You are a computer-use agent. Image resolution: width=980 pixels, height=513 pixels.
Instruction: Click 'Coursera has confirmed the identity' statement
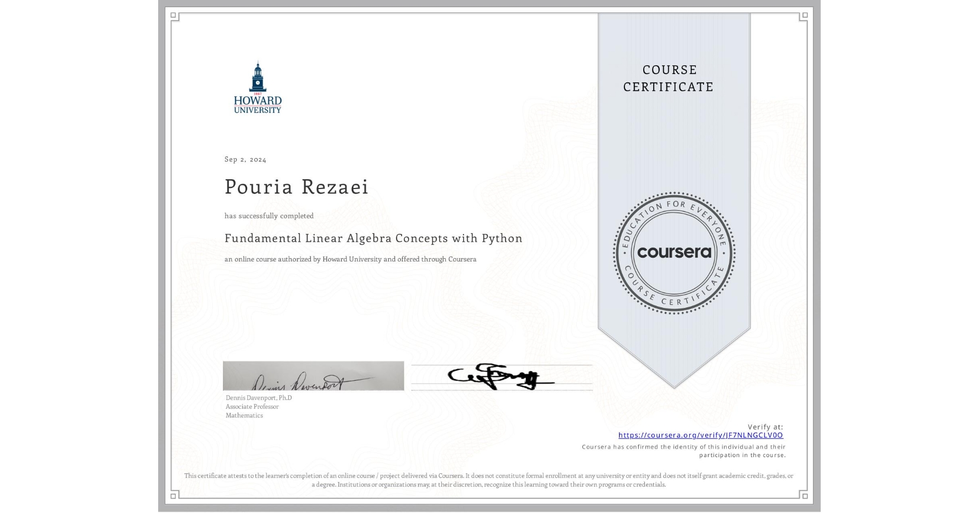point(684,451)
